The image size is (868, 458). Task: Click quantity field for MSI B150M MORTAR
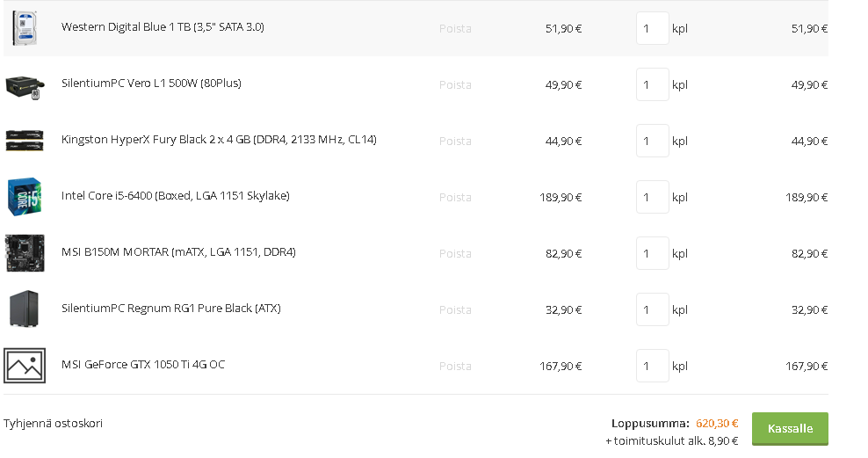tap(653, 253)
